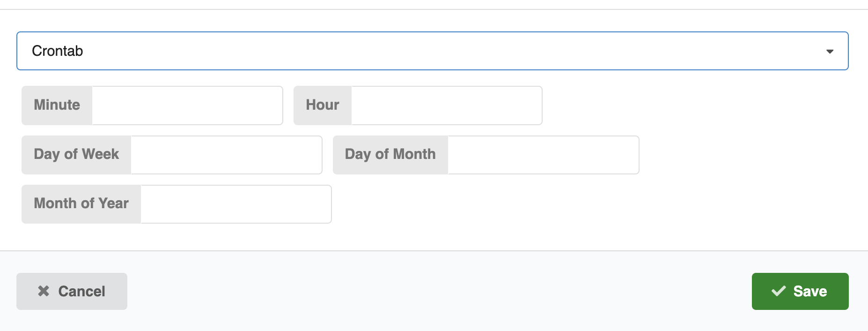This screenshot has height=331, width=868.
Task: Click the Month of Year label
Action: (x=81, y=203)
